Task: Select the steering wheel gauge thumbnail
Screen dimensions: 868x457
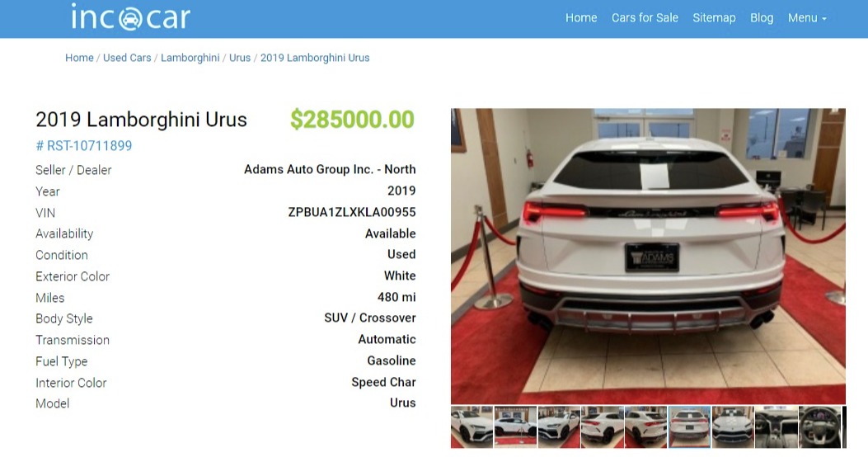Action: pyautogui.click(x=820, y=426)
